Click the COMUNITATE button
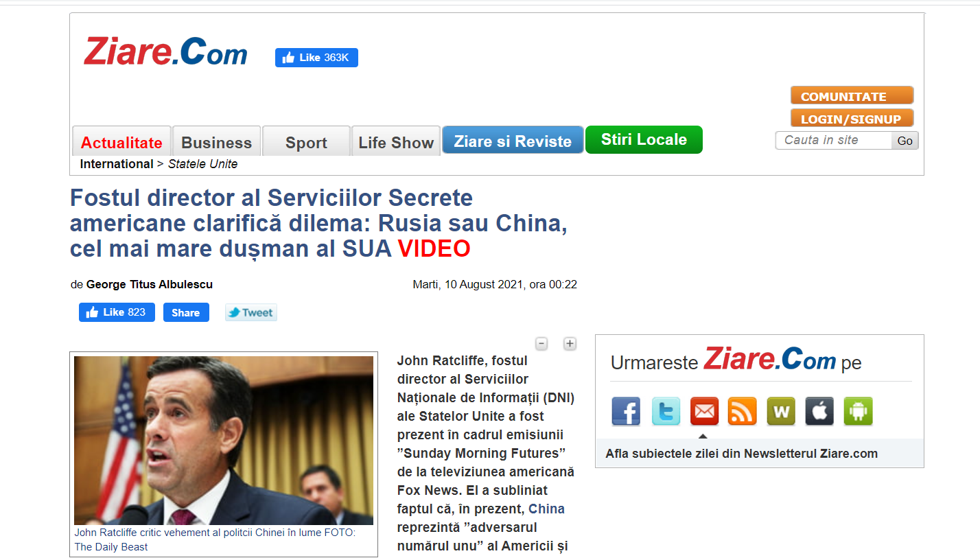Image resolution: width=980 pixels, height=558 pixels. [x=852, y=96]
